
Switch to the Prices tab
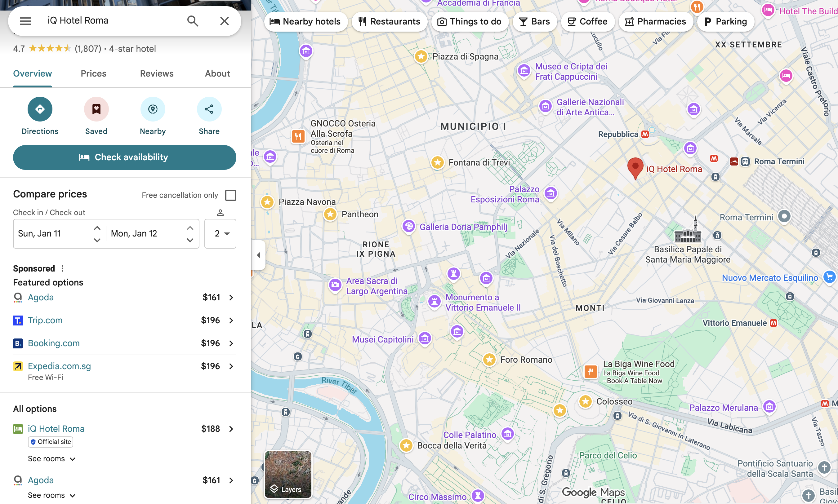pos(93,73)
